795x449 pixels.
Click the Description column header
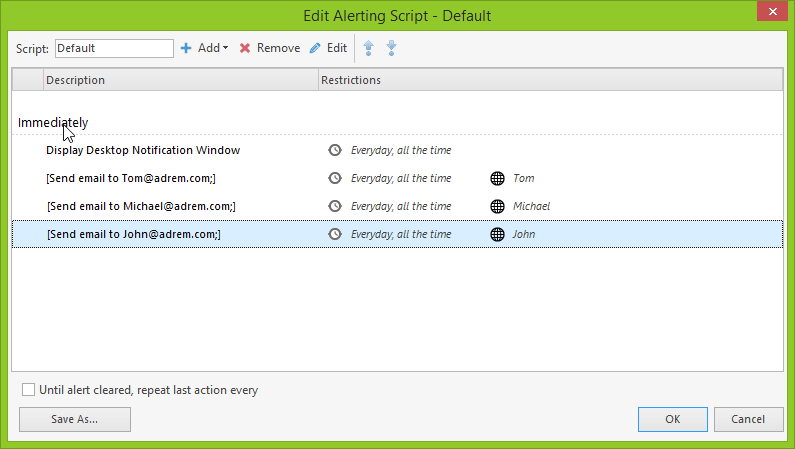(180, 80)
